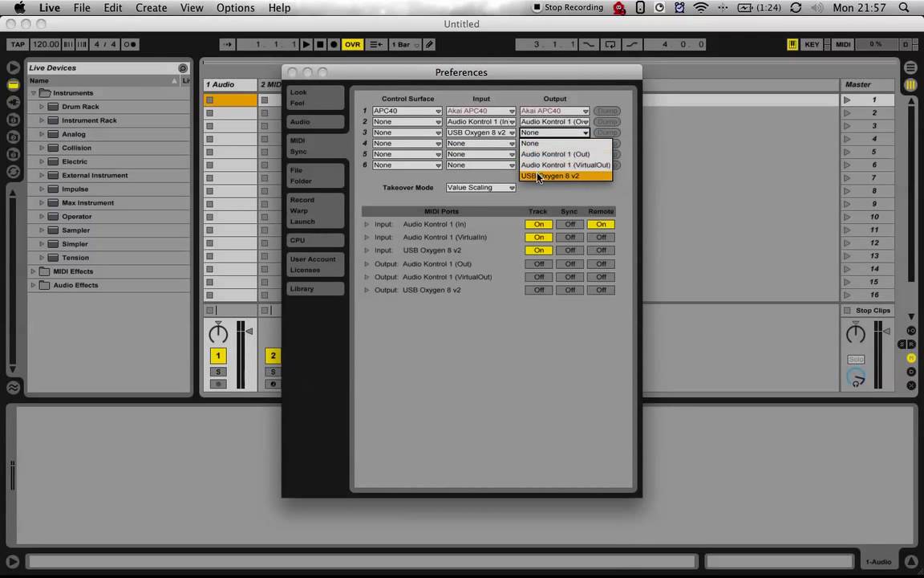Toggle the metronome icon
924x578 pixels.
click(131, 44)
